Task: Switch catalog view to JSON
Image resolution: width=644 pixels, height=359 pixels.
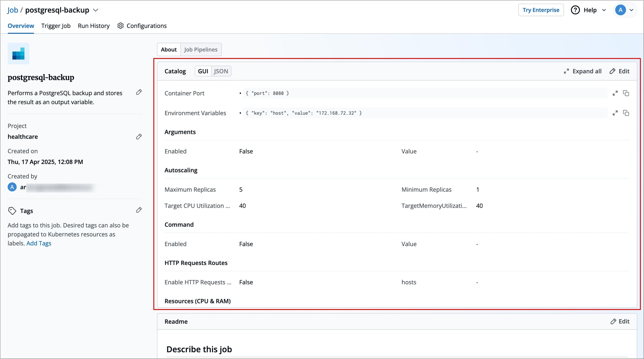Action: tap(221, 71)
